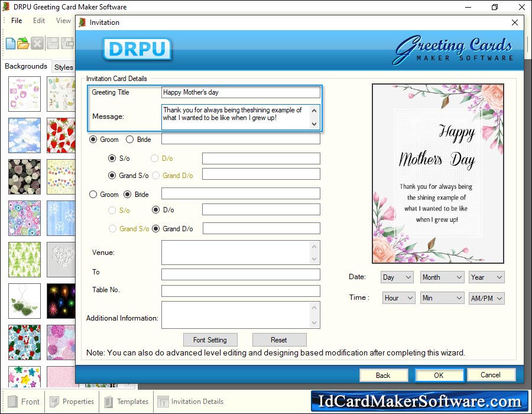
Task: Open the Month dropdown
Action: [442, 277]
